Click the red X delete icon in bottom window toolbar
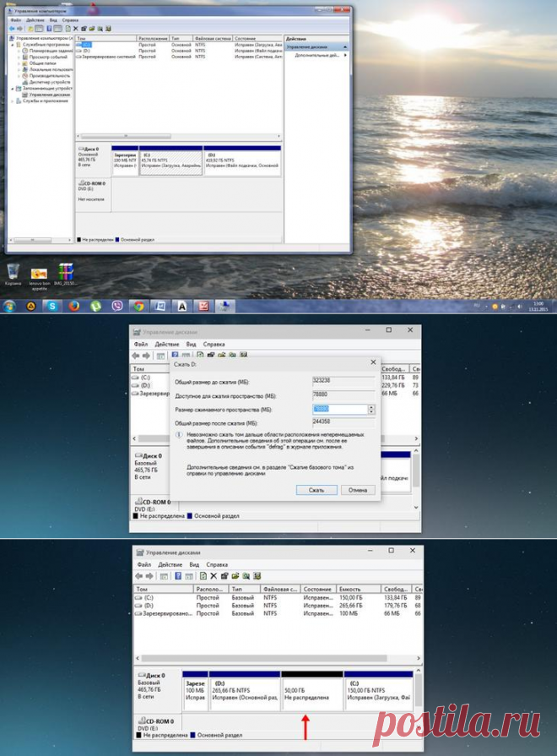This screenshot has height=756, width=557. pos(214,575)
